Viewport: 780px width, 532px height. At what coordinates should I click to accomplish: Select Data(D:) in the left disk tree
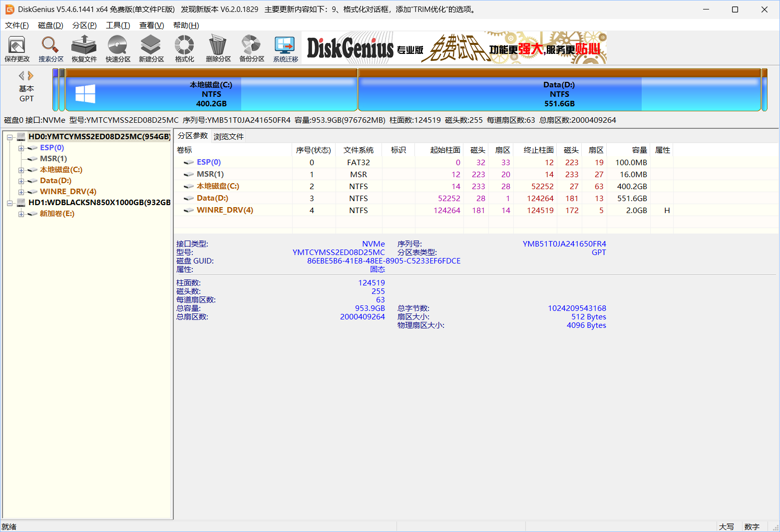[x=55, y=181]
